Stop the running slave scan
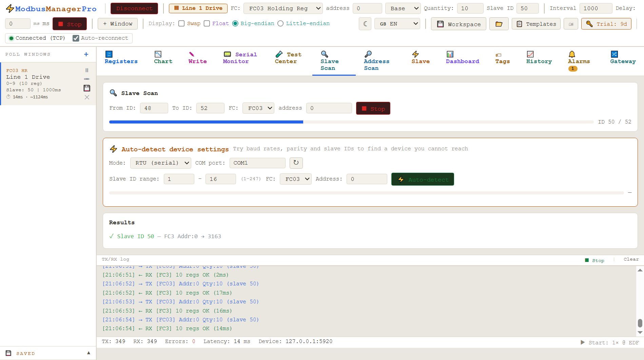 tap(373, 108)
